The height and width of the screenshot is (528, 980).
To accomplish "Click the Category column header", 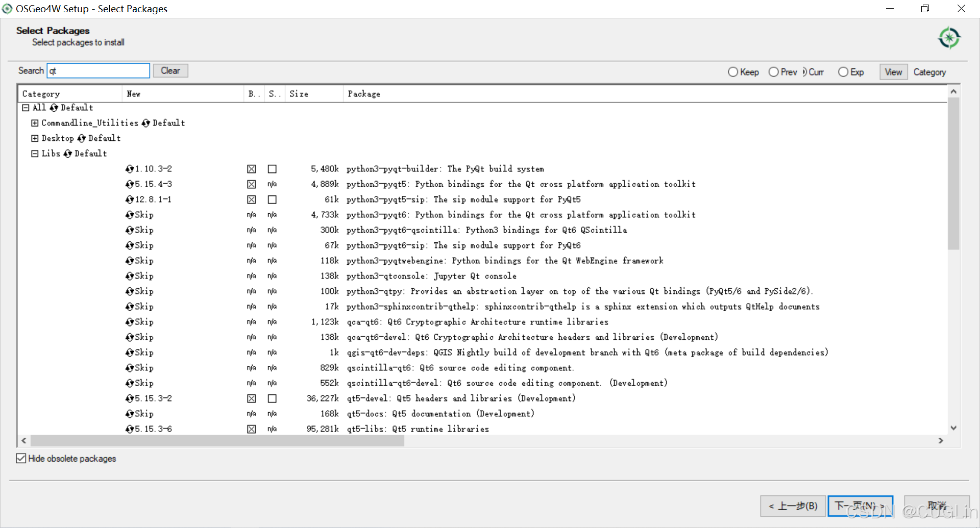I will pos(70,94).
